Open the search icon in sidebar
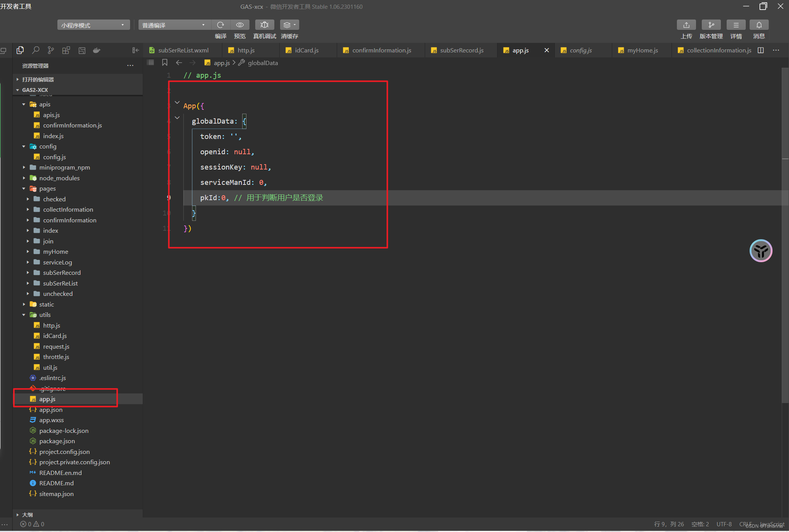 coord(36,50)
